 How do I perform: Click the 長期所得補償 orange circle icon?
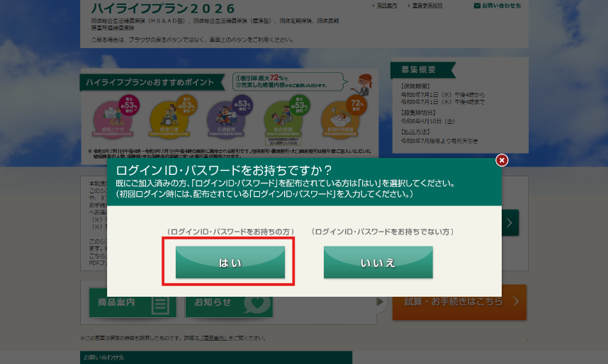coord(339,118)
